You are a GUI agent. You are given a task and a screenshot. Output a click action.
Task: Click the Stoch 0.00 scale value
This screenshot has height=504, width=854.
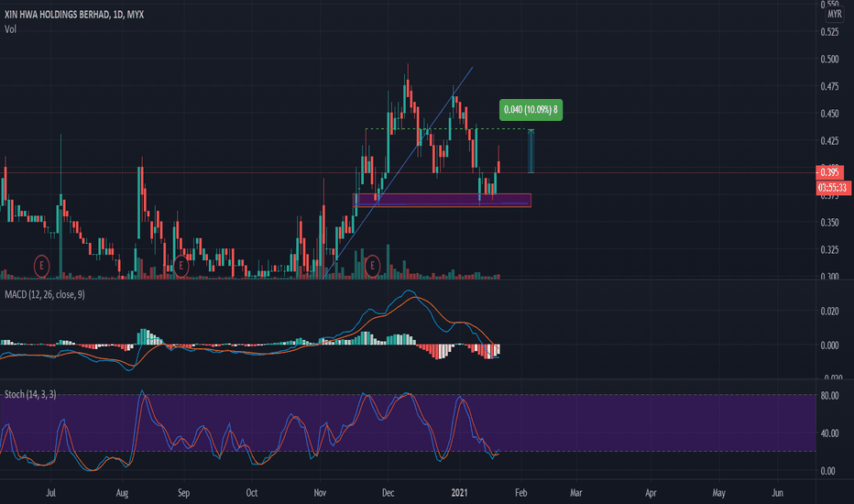(827, 471)
